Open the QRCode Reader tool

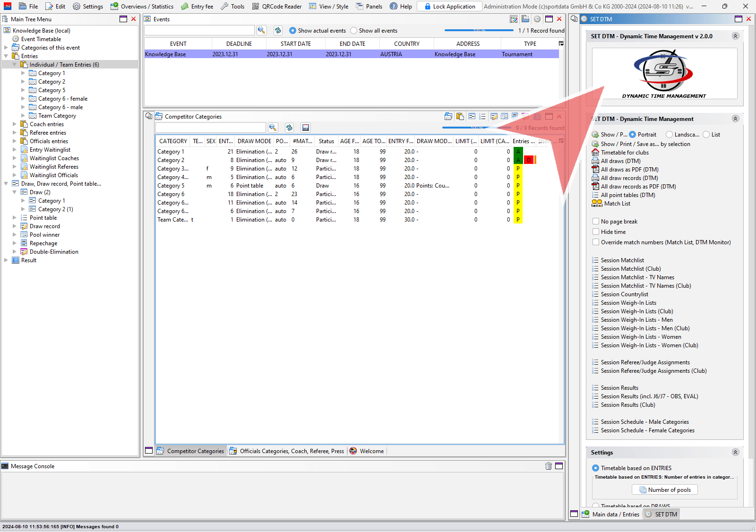coord(276,6)
